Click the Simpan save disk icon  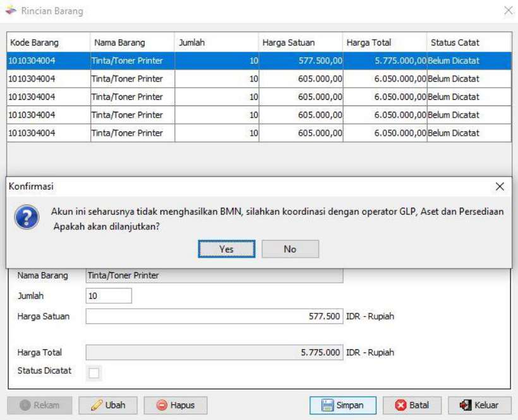[328, 405]
